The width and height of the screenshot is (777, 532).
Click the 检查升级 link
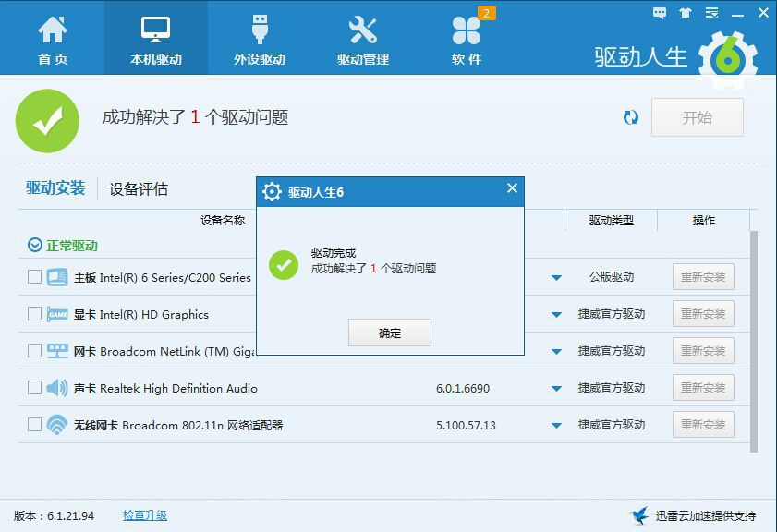coord(145,515)
